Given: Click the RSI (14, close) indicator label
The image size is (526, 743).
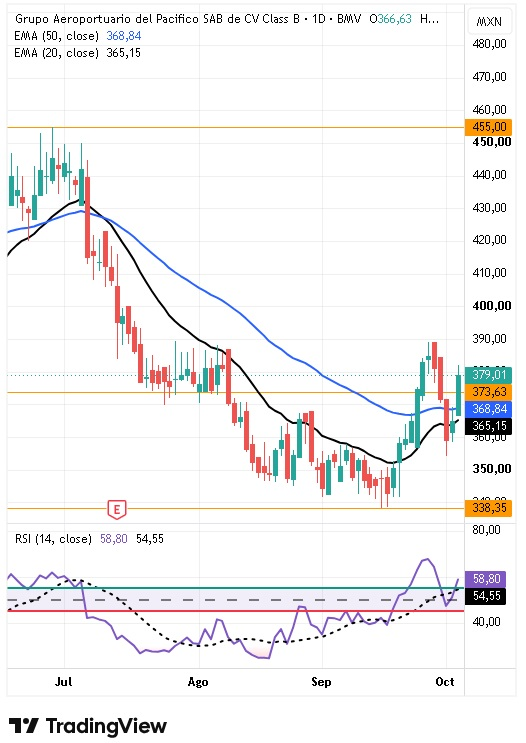Looking at the screenshot, I should (x=53, y=539).
